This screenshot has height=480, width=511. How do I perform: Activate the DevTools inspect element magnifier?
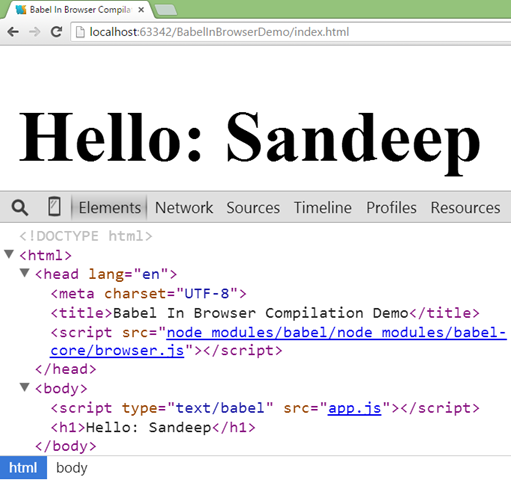coord(20,207)
